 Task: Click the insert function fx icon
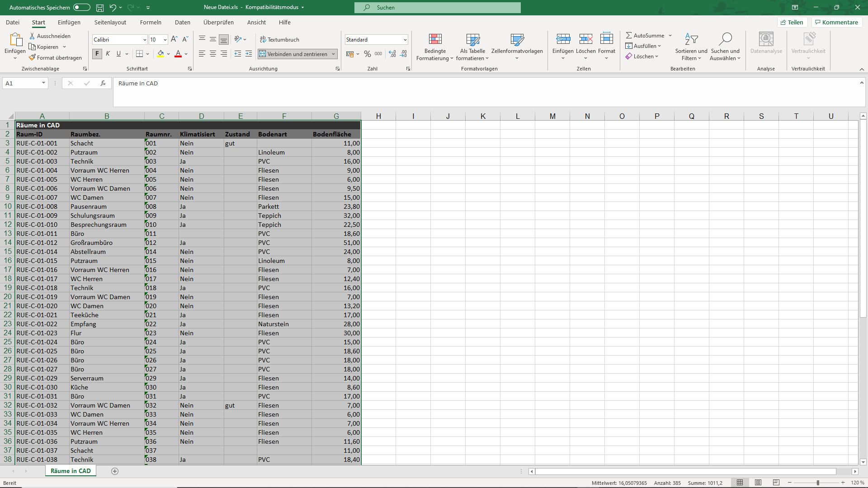coord(103,83)
